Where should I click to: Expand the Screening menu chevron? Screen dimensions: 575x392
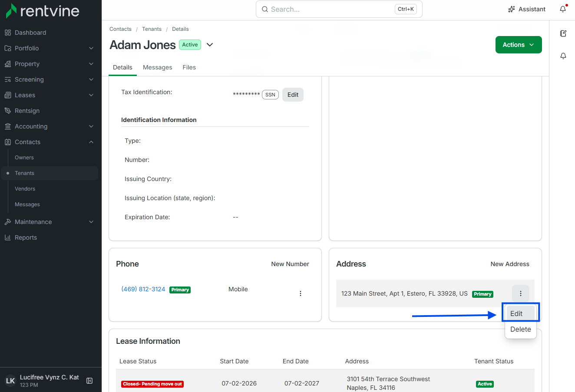point(91,79)
